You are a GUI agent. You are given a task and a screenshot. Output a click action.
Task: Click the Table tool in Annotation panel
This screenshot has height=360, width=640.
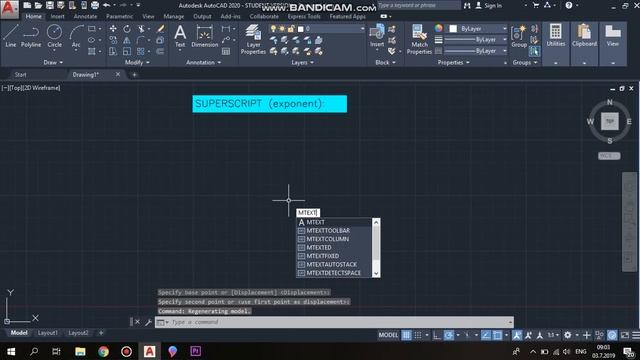(x=226, y=51)
